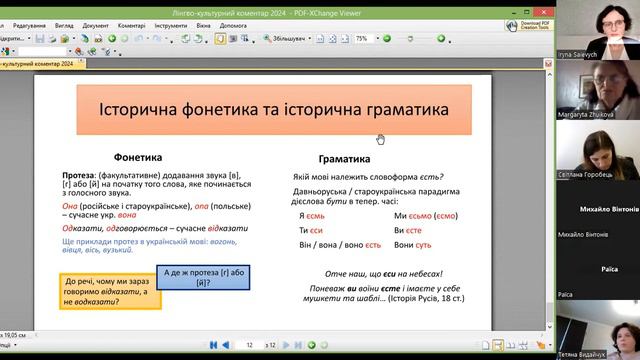Image resolution: width=640 pixels, height=360 pixels.
Task: Click the page number input field
Action: point(249,345)
